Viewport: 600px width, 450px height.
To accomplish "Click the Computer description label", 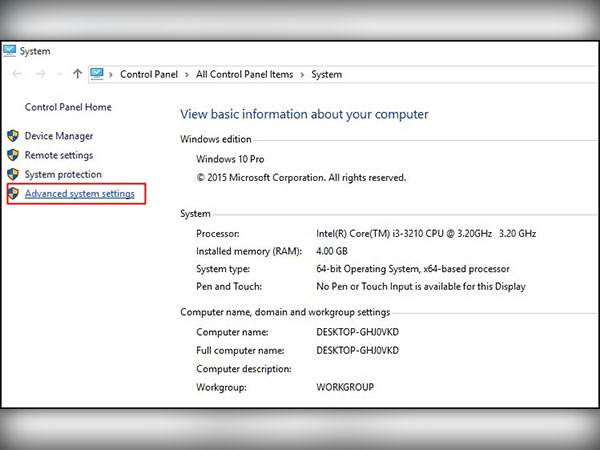I will [244, 369].
